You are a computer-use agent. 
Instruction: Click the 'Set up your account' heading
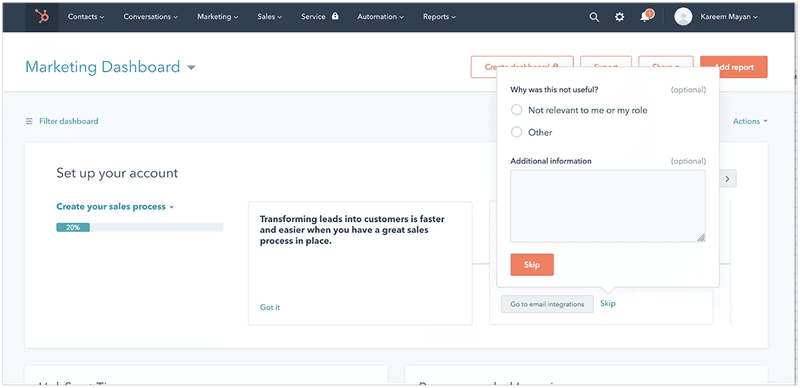coord(117,173)
